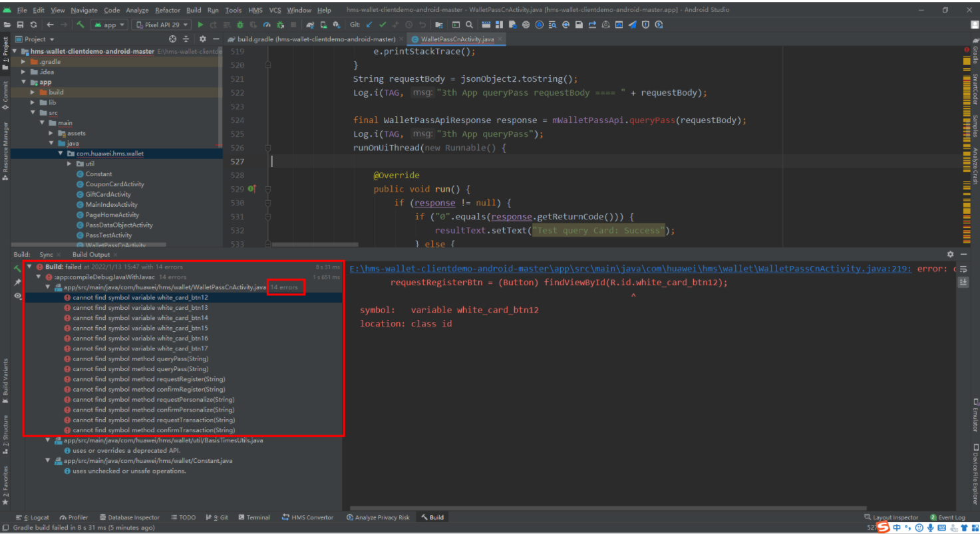Open the HMS menu
This screenshot has width=980, height=534.
coord(255,10)
